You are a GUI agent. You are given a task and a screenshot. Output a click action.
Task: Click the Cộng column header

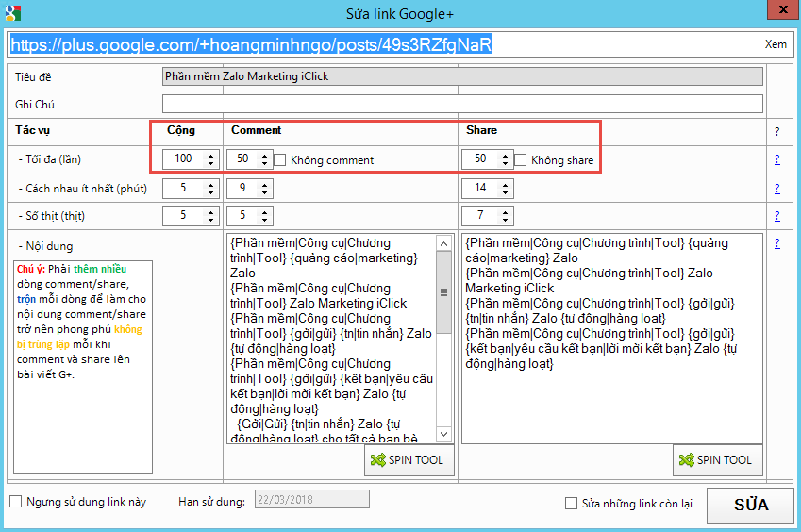tap(181, 130)
